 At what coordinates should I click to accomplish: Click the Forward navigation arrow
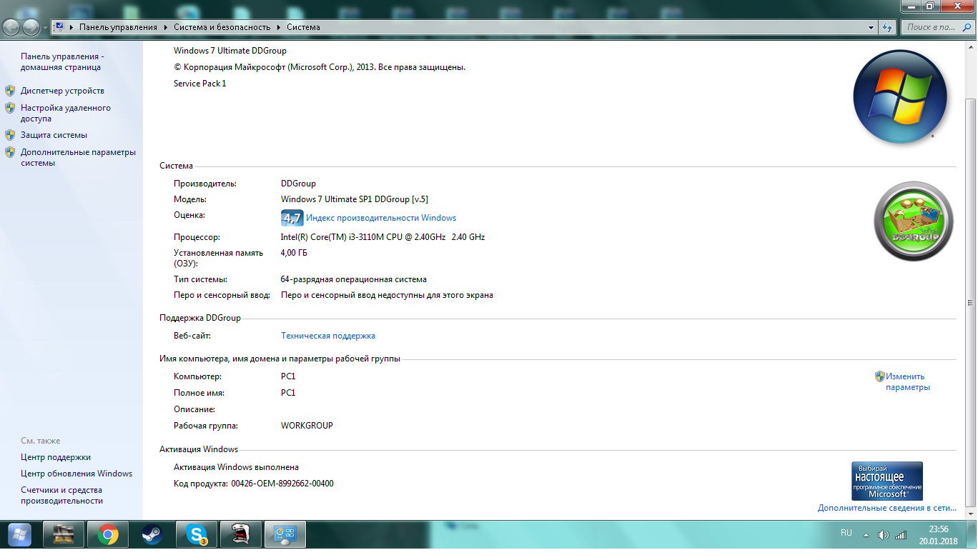(31, 27)
